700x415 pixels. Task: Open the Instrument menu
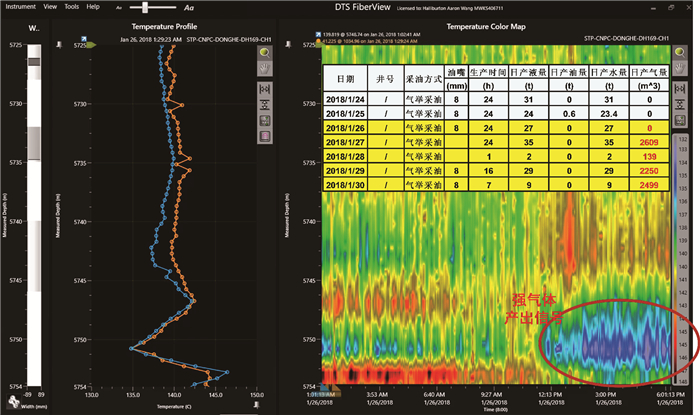[x=21, y=6]
